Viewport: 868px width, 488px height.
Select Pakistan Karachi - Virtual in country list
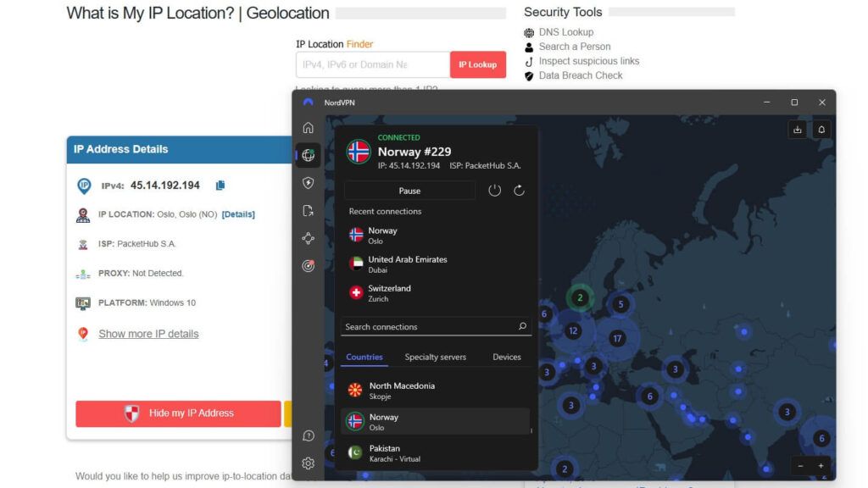click(x=437, y=452)
